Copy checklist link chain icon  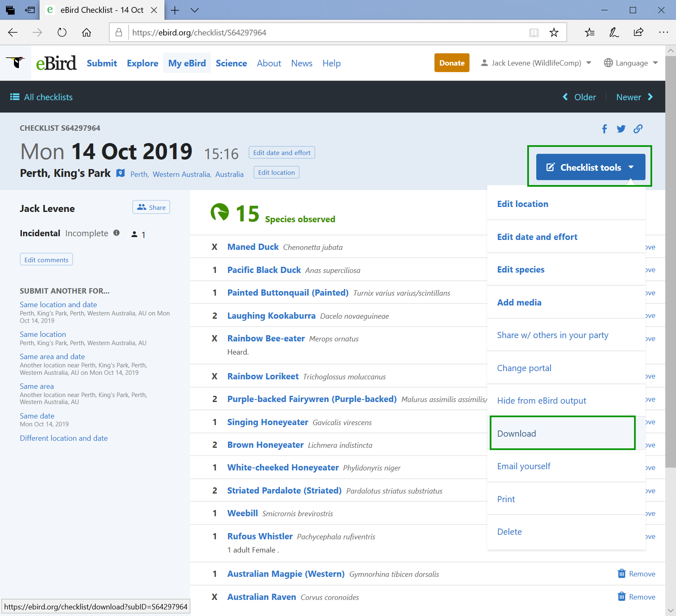tap(638, 129)
